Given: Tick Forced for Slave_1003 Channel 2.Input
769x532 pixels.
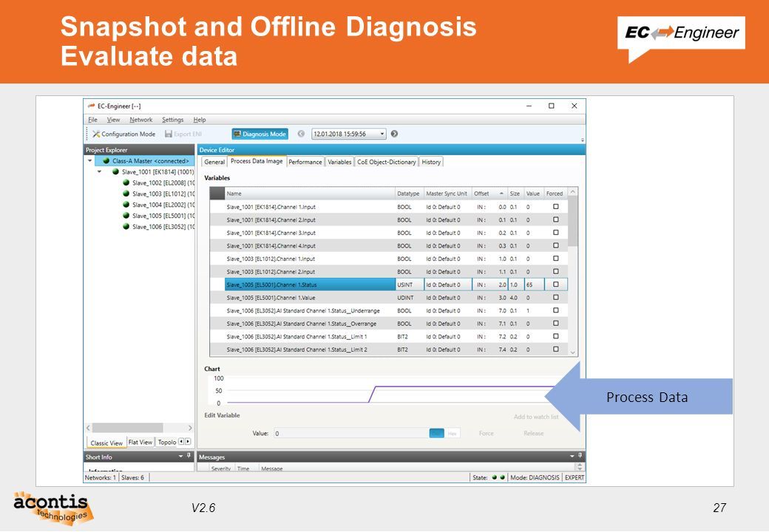Looking at the screenshot, I should 555,271.
